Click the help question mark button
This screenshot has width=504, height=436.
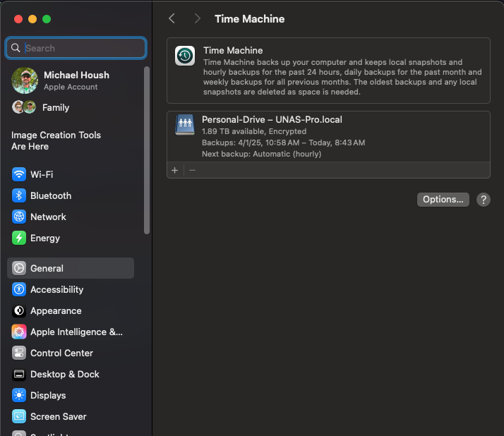tap(484, 200)
